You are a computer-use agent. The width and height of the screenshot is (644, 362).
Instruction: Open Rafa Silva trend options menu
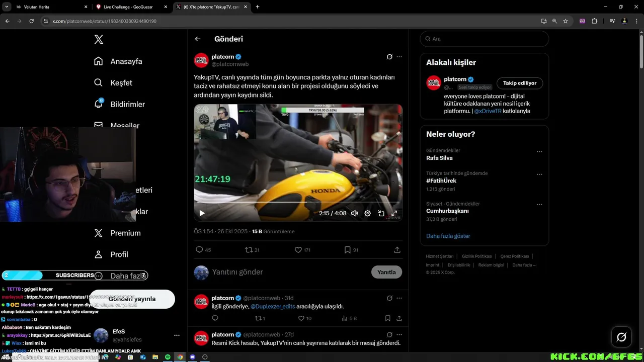(x=539, y=151)
